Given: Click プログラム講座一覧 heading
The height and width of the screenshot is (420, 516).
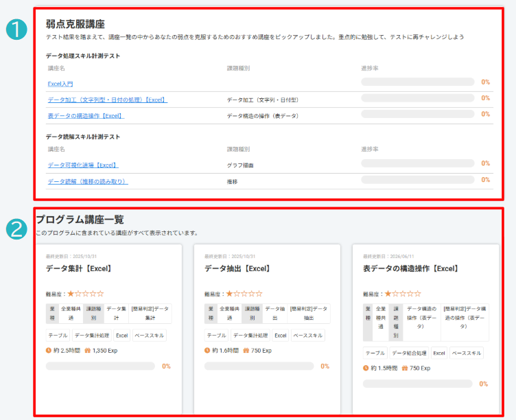Looking at the screenshot, I should click(80, 219).
